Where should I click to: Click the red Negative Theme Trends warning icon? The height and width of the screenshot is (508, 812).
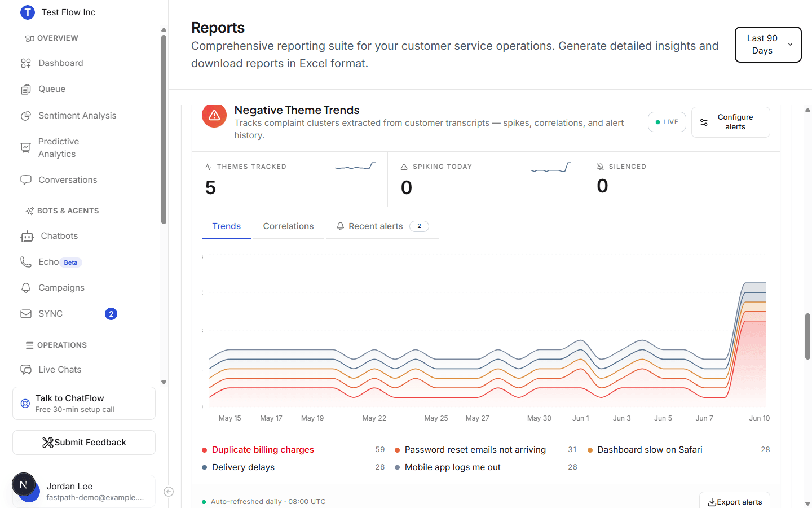coord(214,115)
